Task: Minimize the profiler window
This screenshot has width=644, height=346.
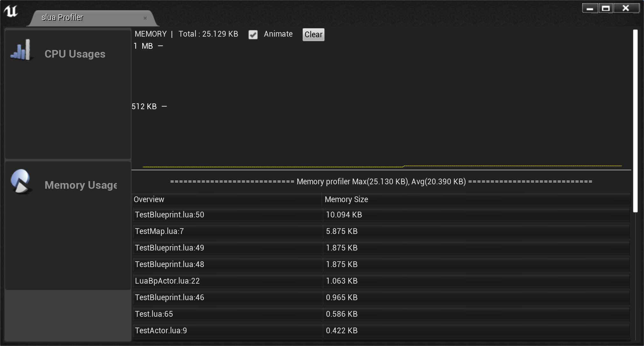Action: point(590,9)
